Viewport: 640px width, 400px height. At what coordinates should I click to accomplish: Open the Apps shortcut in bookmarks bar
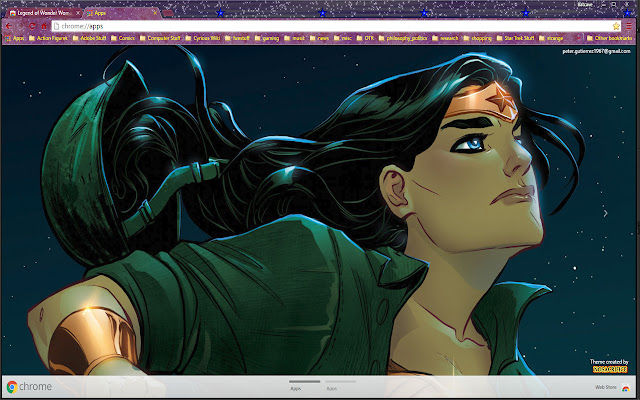(x=15, y=38)
